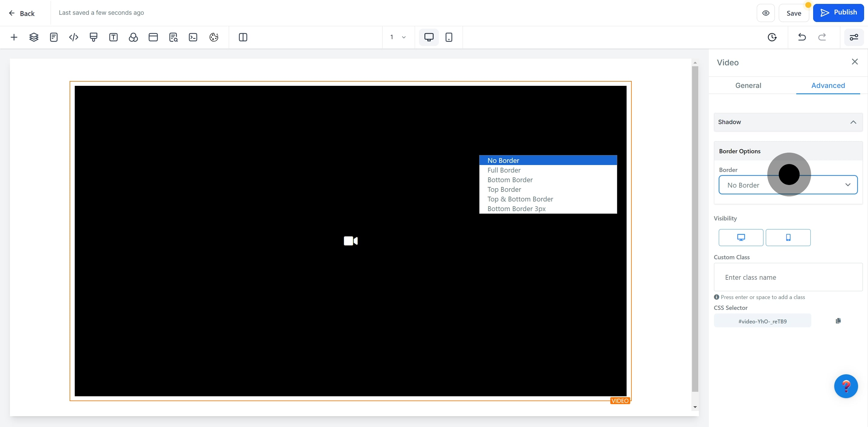Switch to mobile device view
The image size is (868, 427).
(448, 37)
